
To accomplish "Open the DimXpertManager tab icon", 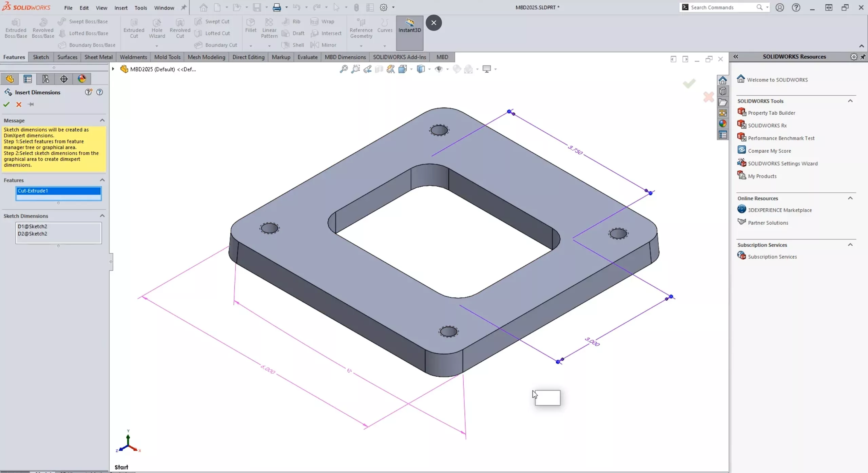I will (63, 79).
